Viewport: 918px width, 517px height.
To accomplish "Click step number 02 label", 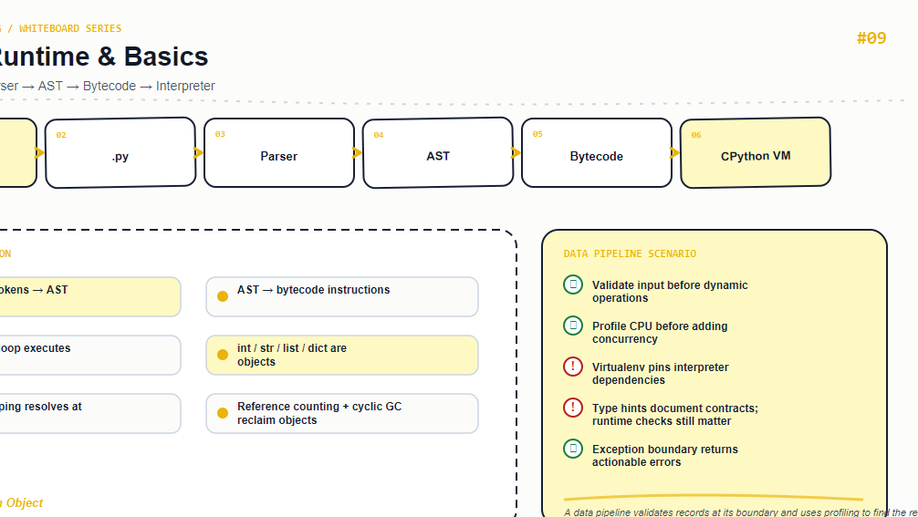I will point(61,135).
